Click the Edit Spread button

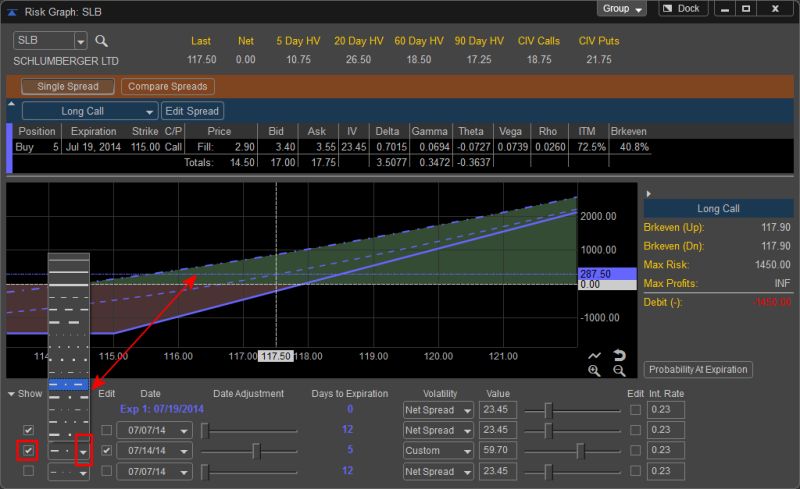click(x=192, y=111)
